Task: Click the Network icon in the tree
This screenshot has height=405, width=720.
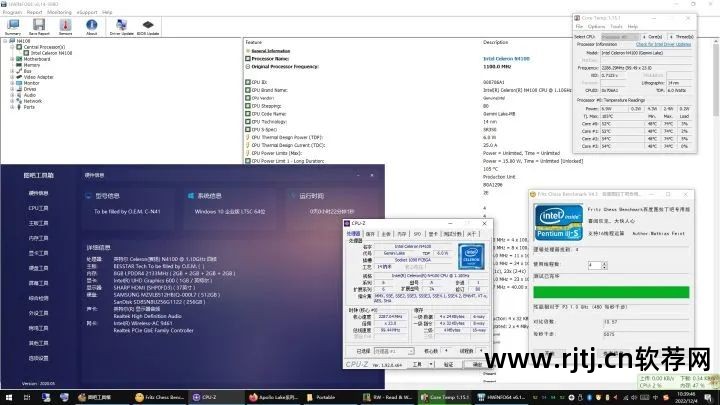Action: click(19, 101)
